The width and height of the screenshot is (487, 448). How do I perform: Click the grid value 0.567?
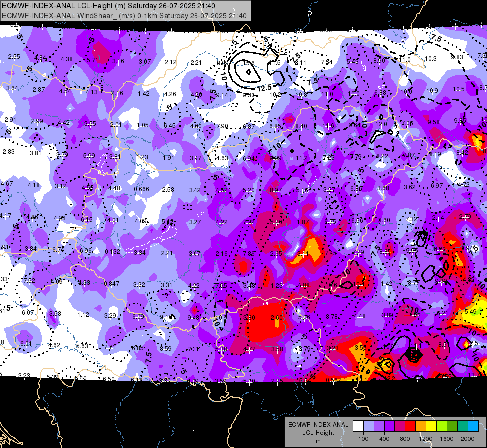click(x=334, y=380)
